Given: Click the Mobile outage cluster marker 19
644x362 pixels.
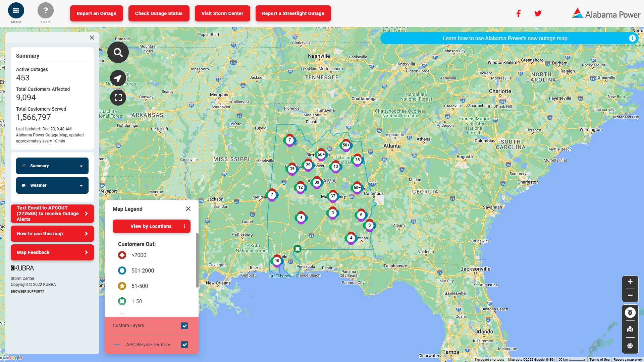Looking at the screenshot, I should point(277,261).
